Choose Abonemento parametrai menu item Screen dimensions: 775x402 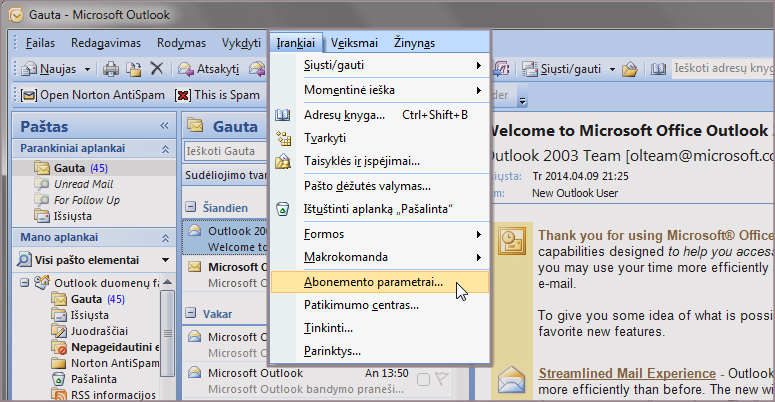click(372, 282)
